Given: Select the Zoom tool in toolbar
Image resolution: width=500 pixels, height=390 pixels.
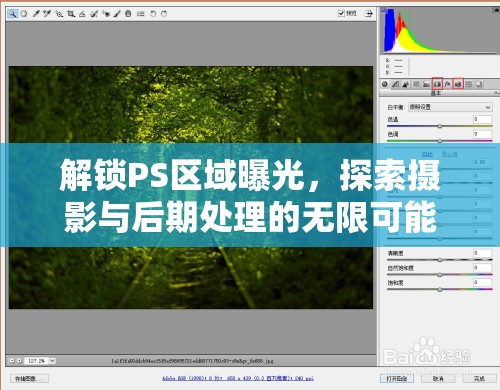Looking at the screenshot, I should 13,14.
